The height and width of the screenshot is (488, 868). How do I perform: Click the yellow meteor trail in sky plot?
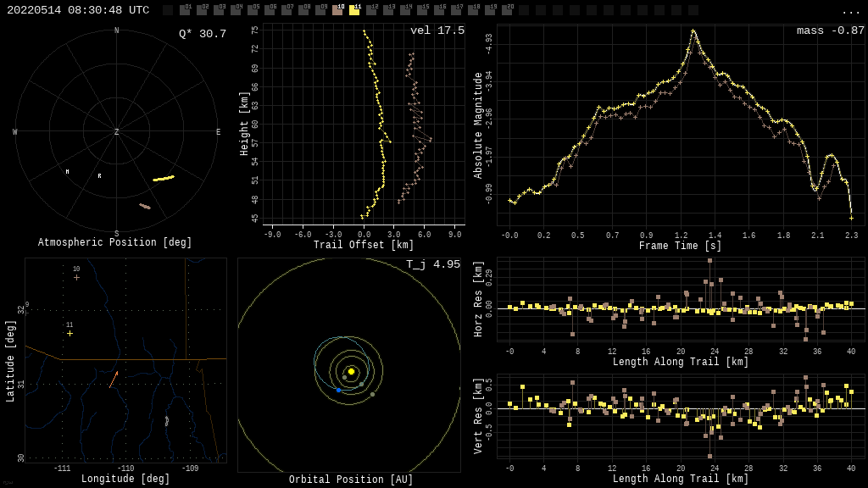point(164,178)
